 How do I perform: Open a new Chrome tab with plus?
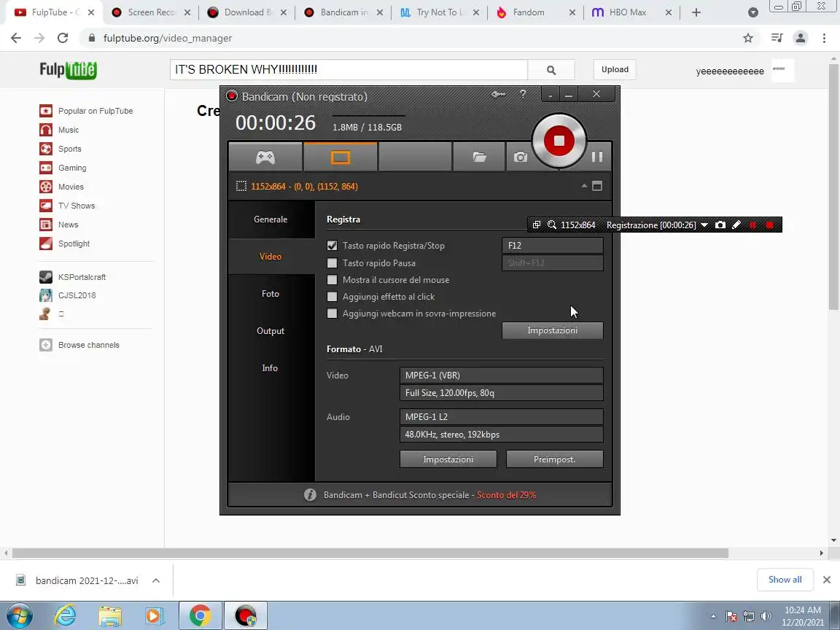[696, 12]
